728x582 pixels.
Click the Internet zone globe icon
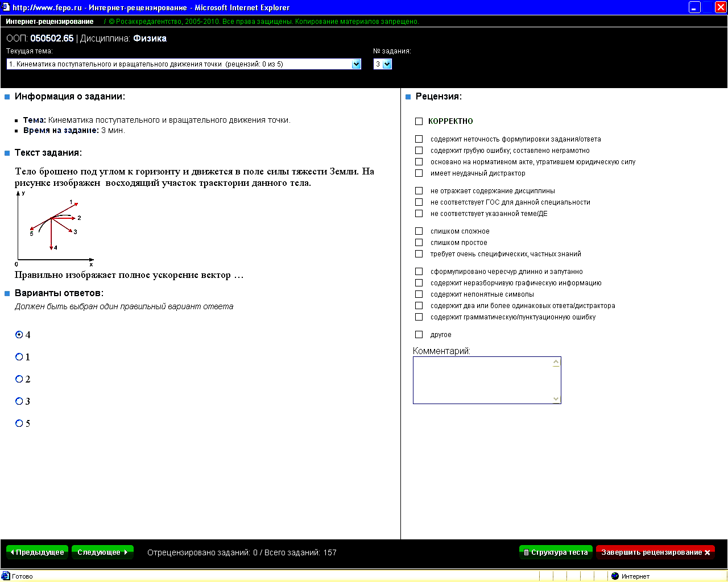(615, 576)
